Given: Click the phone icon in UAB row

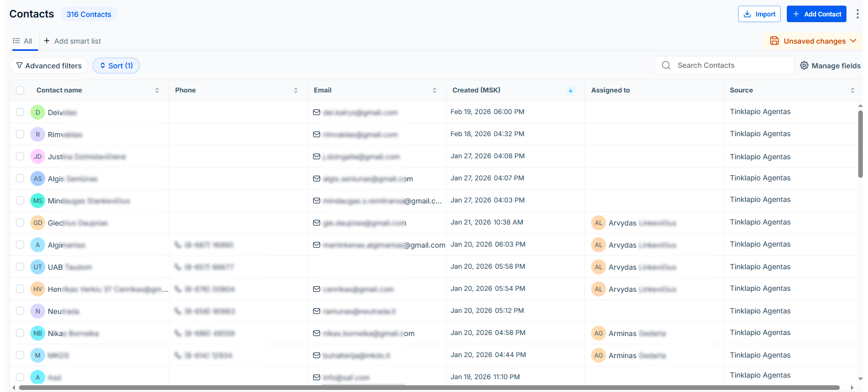Looking at the screenshot, I should [178, 267].
